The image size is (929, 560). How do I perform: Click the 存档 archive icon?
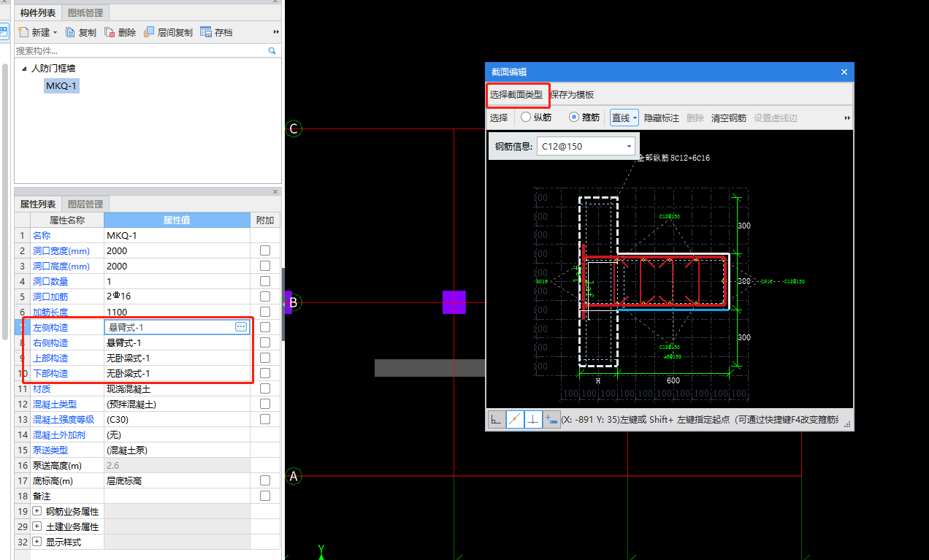coord(206,32)
